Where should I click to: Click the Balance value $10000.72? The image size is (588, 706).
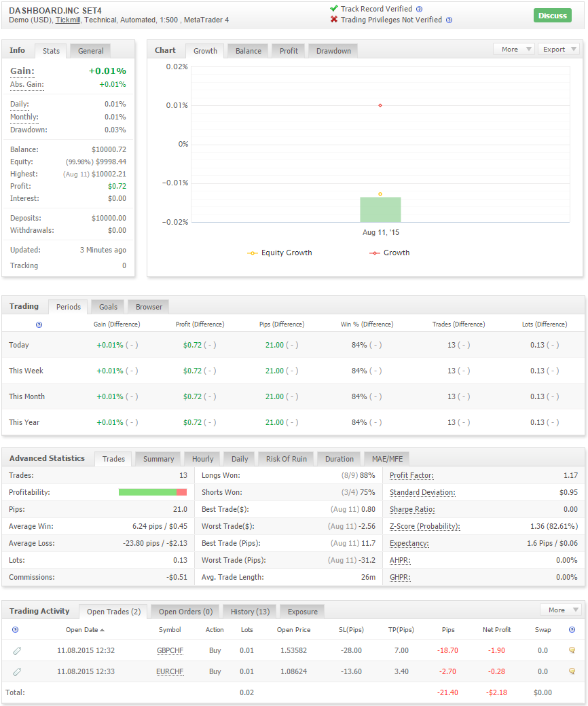pyautogui.click(x=109, y=149)
